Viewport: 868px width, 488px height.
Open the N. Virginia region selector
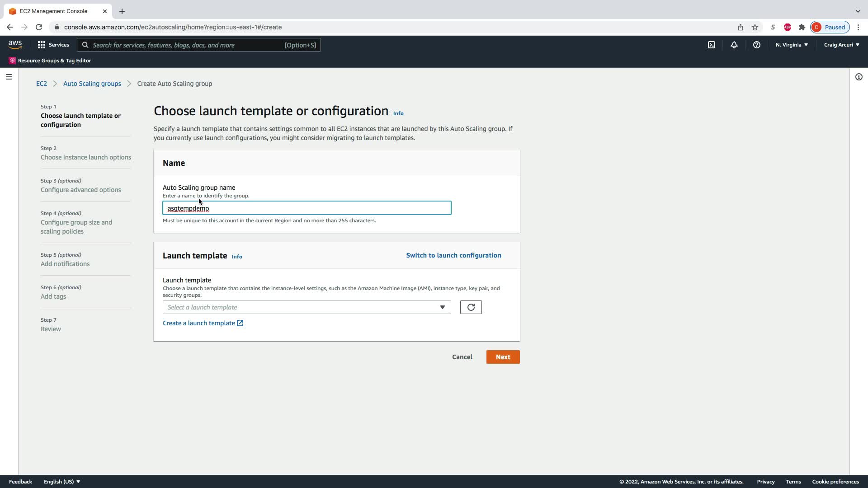point(792,45)
